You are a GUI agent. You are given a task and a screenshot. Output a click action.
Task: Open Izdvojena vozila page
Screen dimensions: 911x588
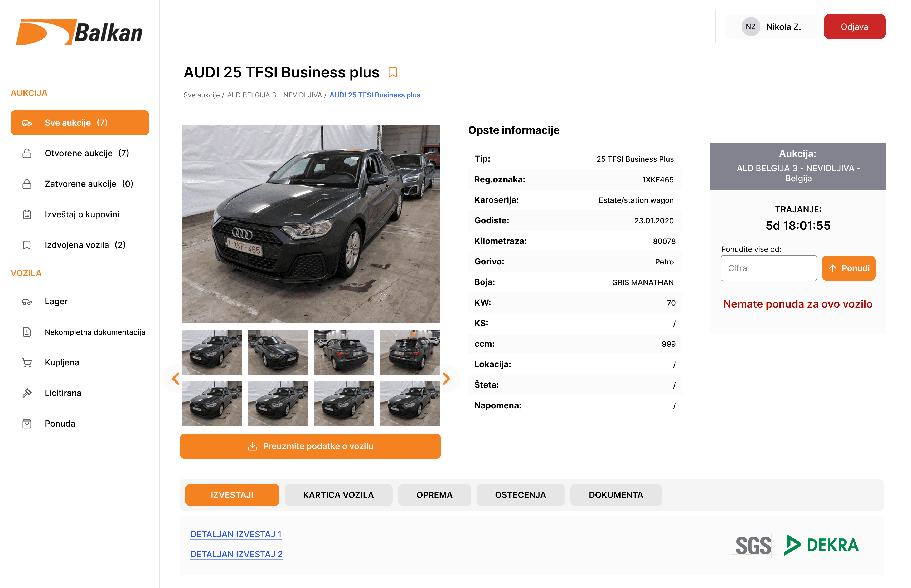tap(80, 245)
